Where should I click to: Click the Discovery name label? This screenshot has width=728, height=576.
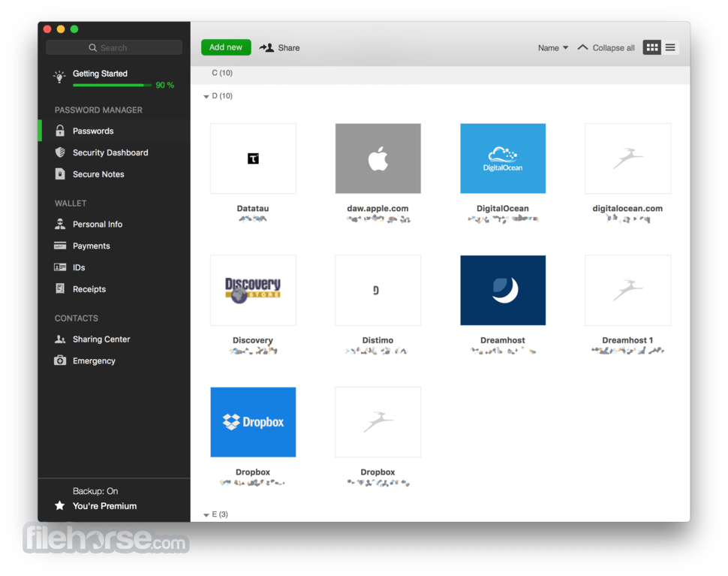[x=253, y=340]
